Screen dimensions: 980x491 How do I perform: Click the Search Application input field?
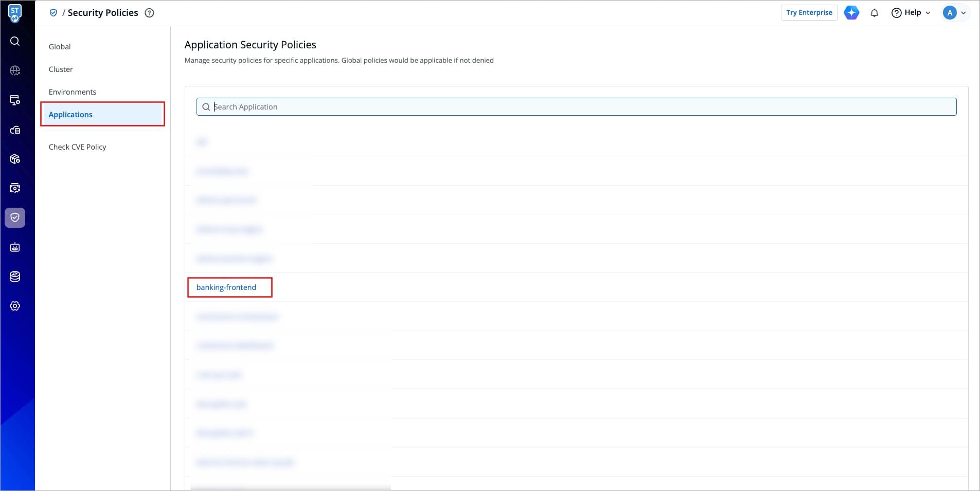tap(576, 107)
